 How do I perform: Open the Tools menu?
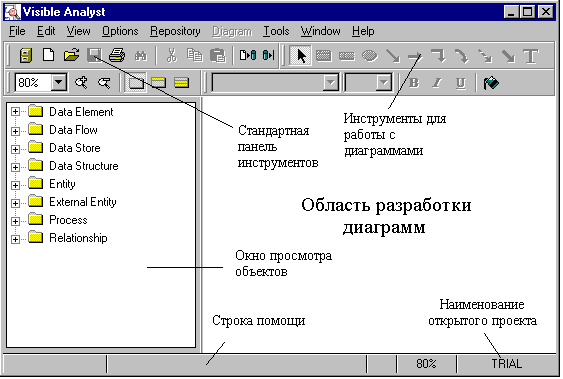pyautogui.click(x=276, y=31)
